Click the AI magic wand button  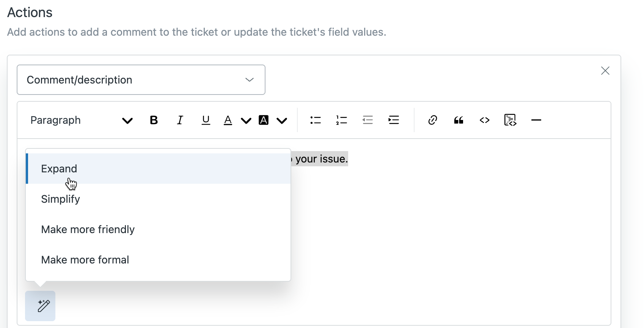tap(40, 306)
